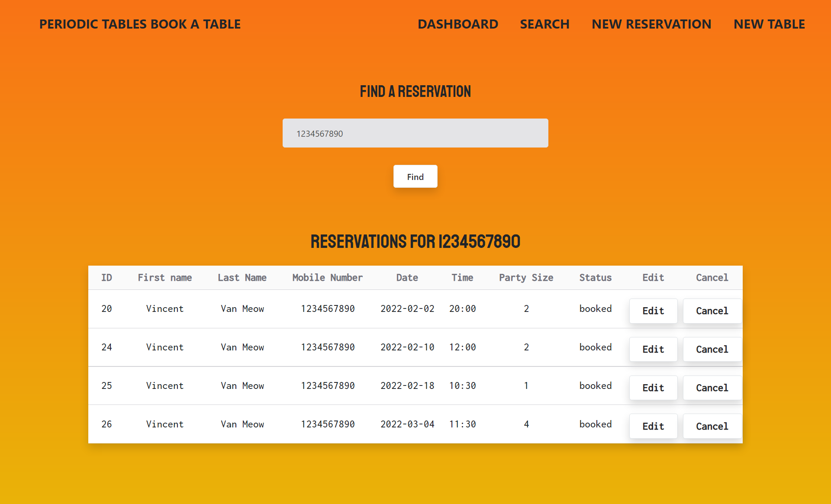
Task: Click the Party Size column header
Action: (x=526, y=278)
